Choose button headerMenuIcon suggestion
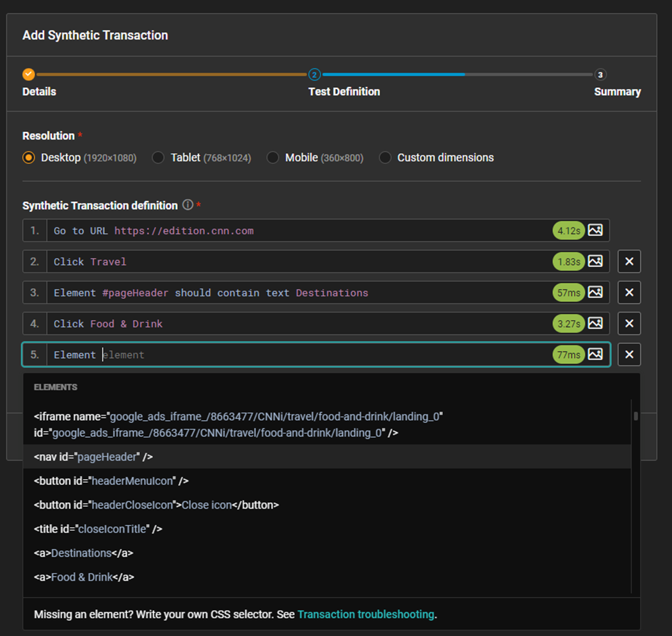The height and width of the screenshot is (636, 672). click(111, 481)
